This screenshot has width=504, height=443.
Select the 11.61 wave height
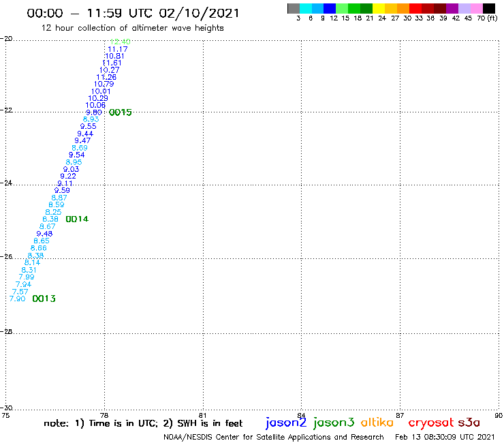[x=112, y=63]
